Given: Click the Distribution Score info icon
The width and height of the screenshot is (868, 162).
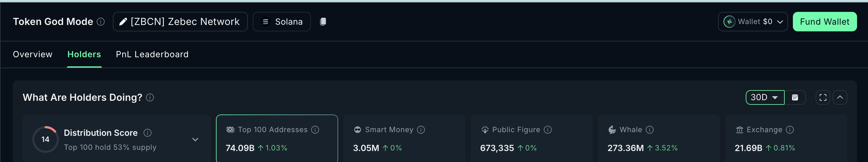Looking at the screenshot, I should (x=147, y=133).
